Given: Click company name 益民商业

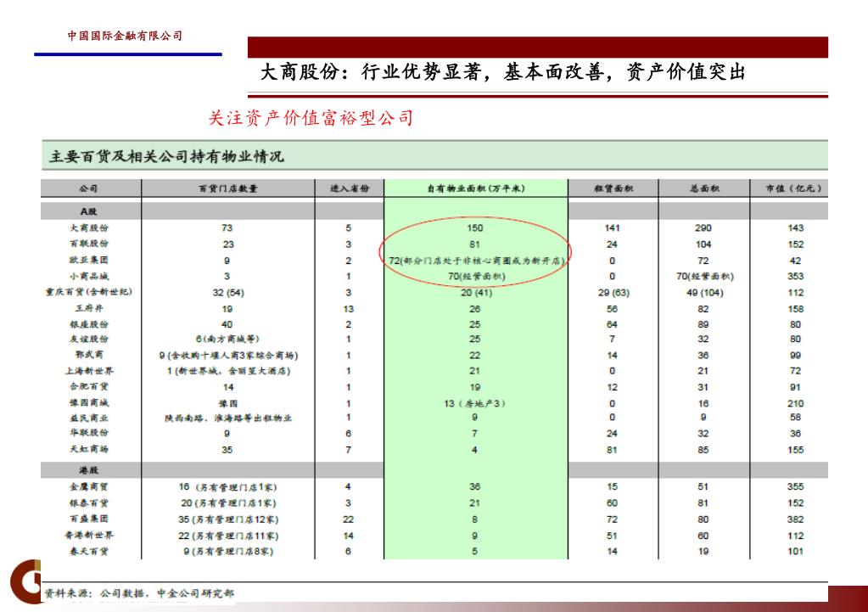Looking at the screenshot, I should [x=88, y=418].
